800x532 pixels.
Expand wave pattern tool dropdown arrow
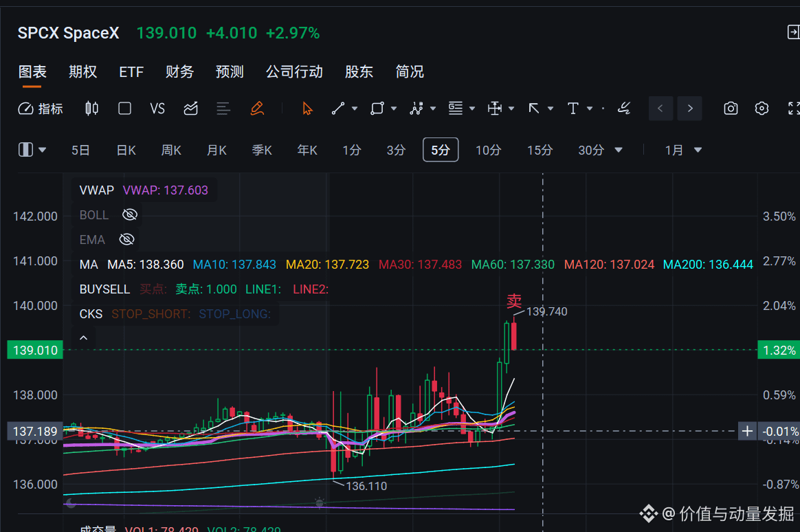(433, 109)
